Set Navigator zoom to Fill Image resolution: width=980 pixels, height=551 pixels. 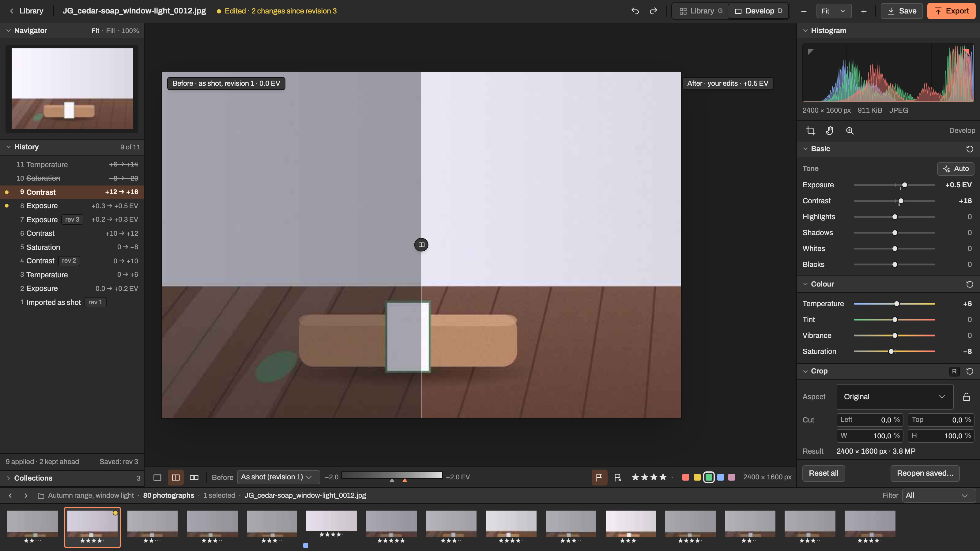(x=110, y=31)
